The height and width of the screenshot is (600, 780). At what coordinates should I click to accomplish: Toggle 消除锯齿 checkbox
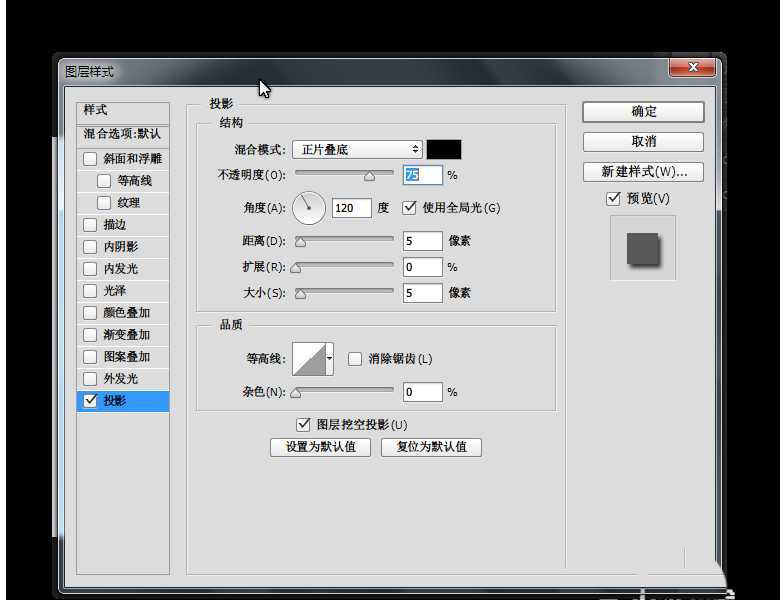(x=354, y=359)
